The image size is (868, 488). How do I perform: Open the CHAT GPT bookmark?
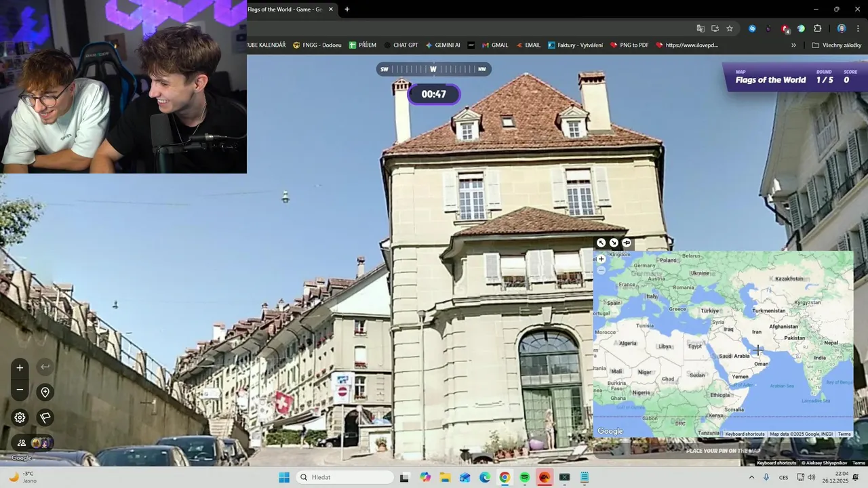pos(401,45)
